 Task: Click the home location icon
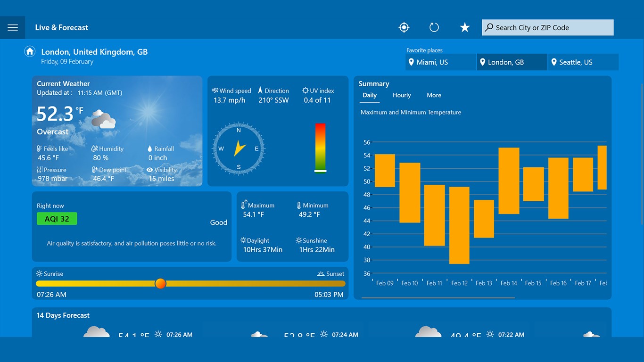[29, 51]
